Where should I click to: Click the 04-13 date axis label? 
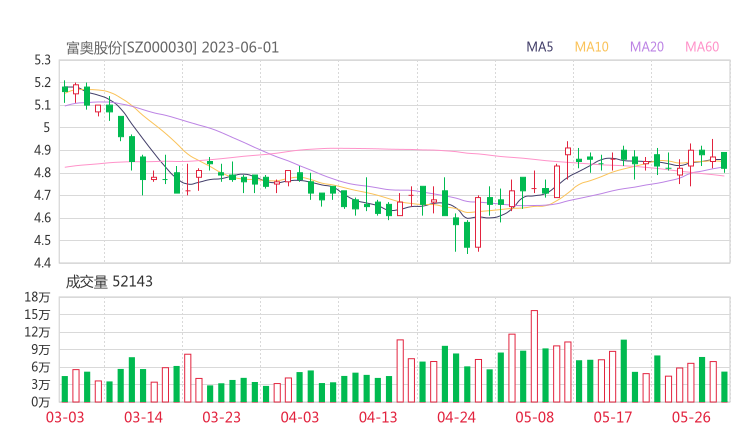pos(378,417)
